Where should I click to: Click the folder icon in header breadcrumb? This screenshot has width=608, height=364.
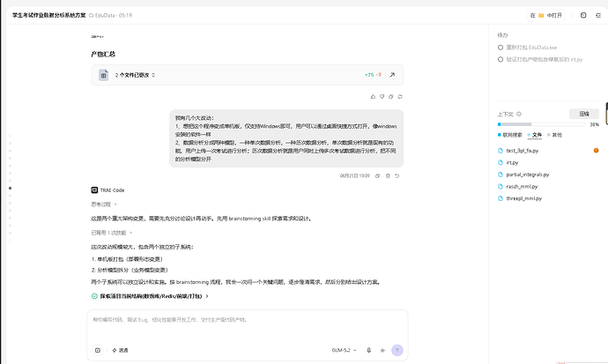click(x=91, y=16)
